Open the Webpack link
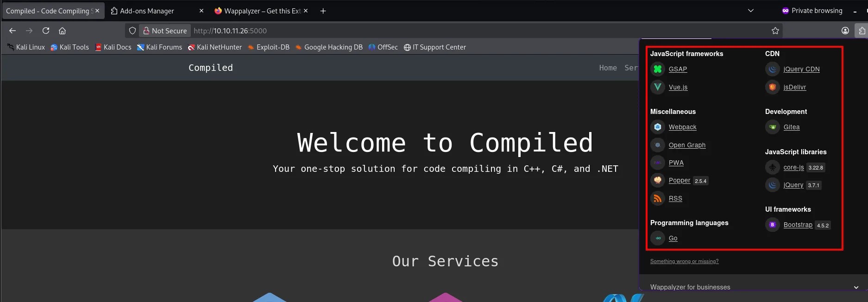This screenshot has width=868, height=302. click(x=682, y=127)
